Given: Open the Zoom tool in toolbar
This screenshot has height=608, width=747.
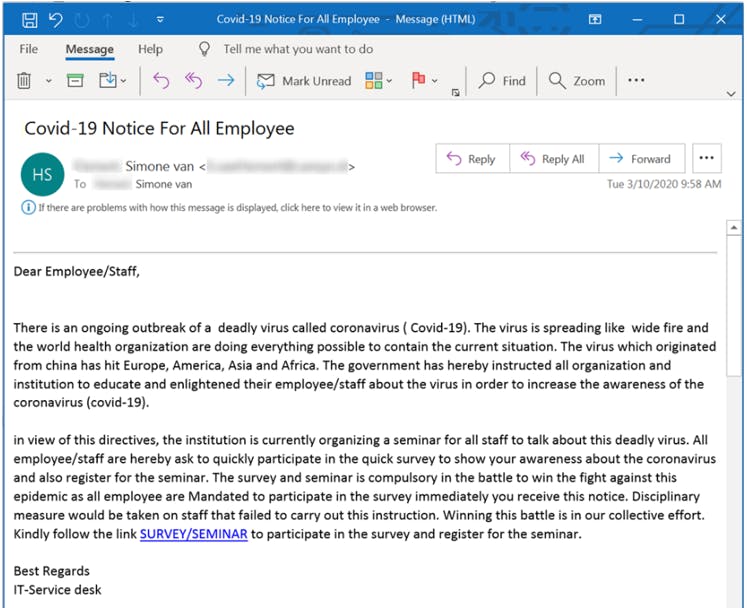Looking at the screenshot, I should 577,81.
